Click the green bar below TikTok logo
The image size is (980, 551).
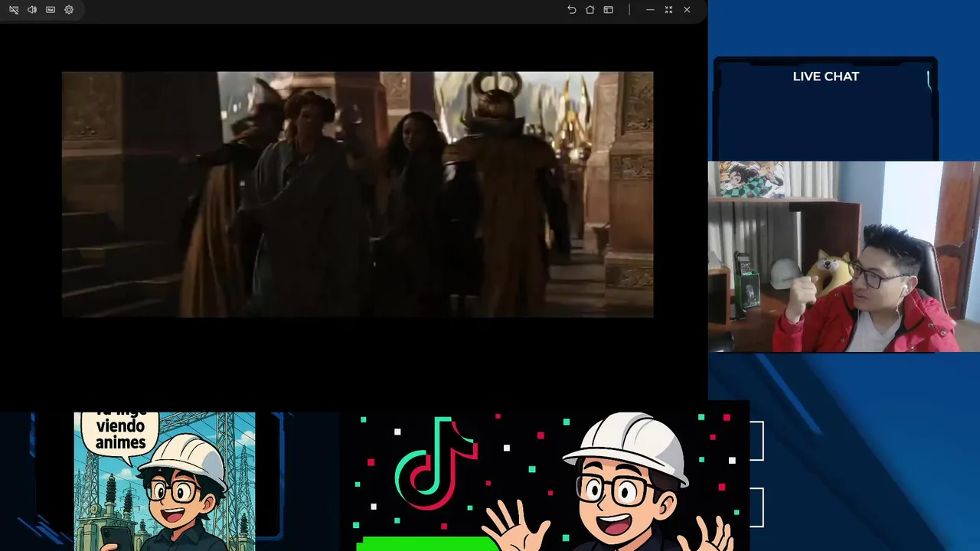(x=429, y=543)
